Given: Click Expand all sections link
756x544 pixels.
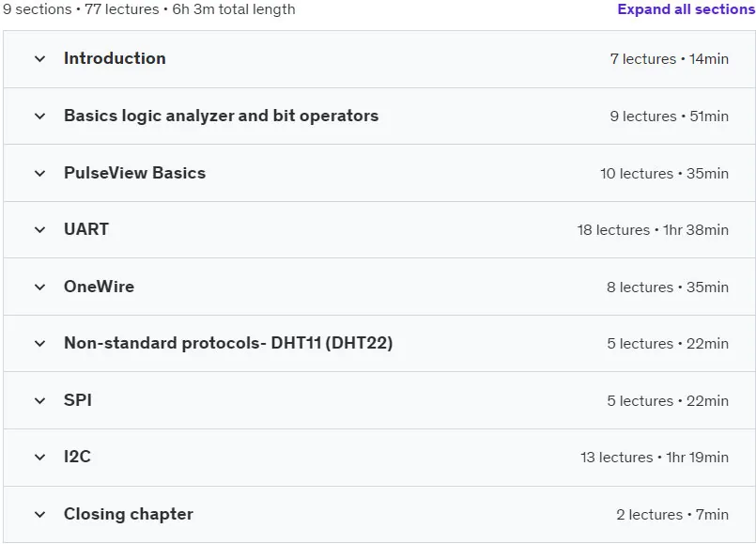Looking at the screenshot, I should click(687, 9).
